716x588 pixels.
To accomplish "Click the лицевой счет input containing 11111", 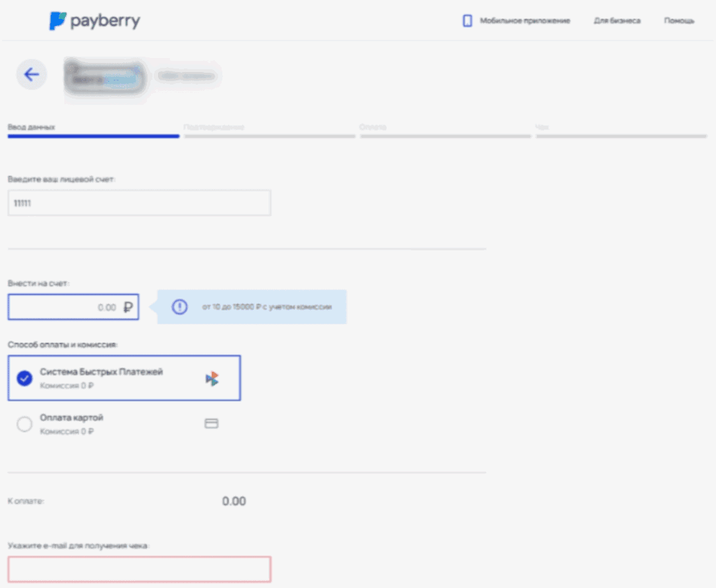I will pyautogui.click(x=138, y=203).
